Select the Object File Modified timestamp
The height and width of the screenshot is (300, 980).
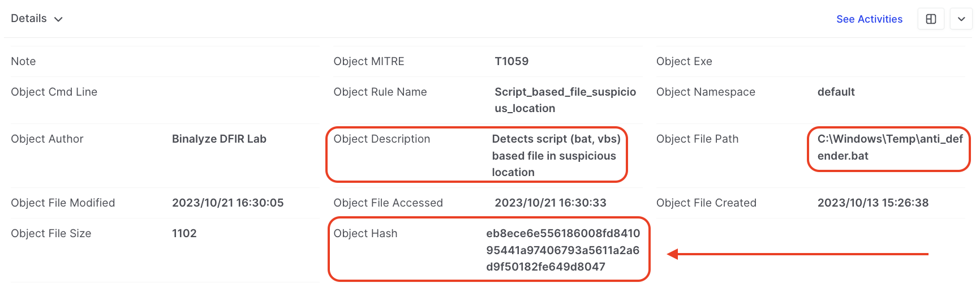tap(227, 203)
